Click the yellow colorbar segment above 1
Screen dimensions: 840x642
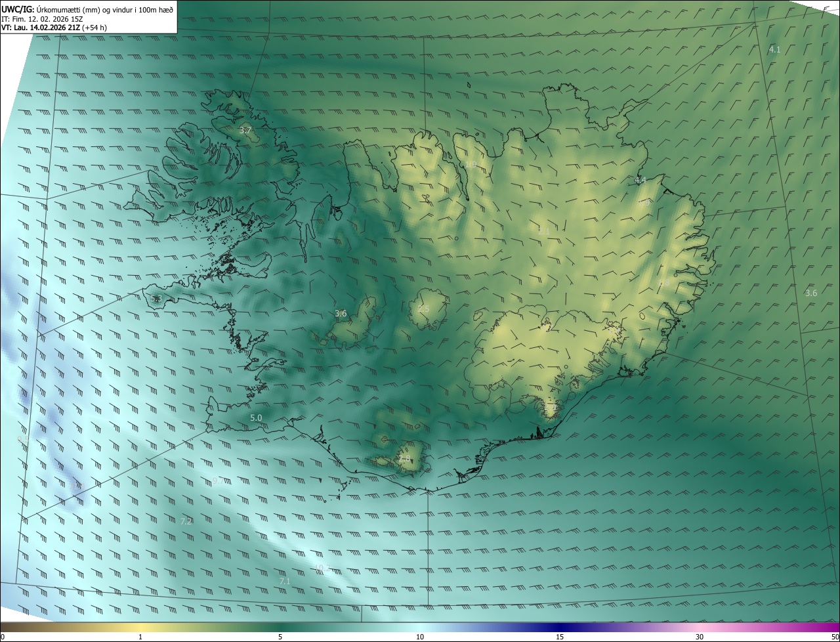pos(140,628)
